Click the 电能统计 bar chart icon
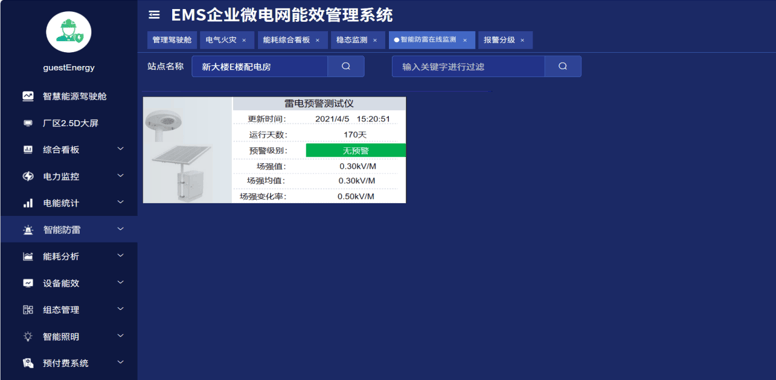Viewport: 776px width, 380px height. [x=28, y=203]
